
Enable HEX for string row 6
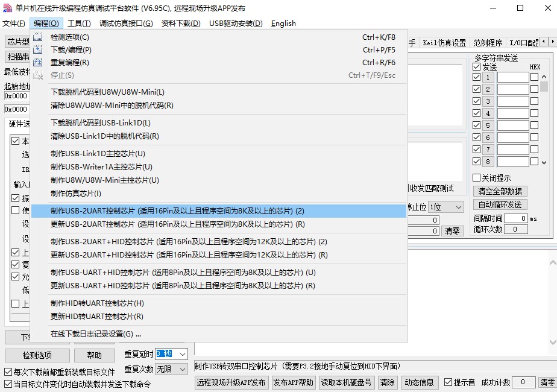(534, 138)
